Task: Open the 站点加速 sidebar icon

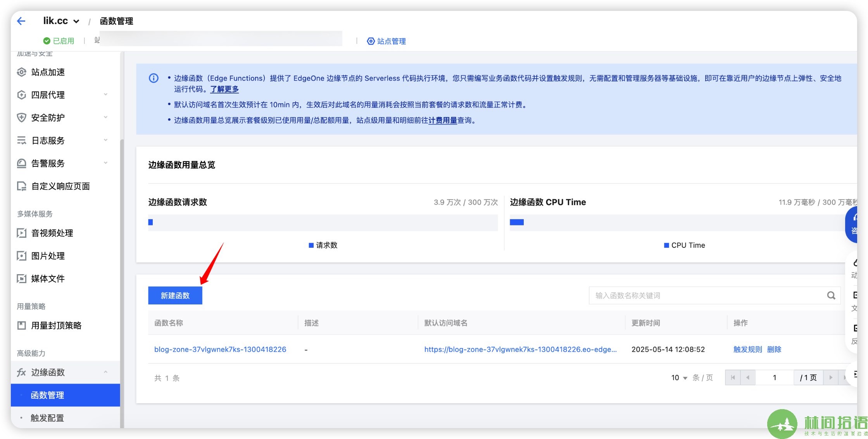Action: pyautogui.click(x=22, y=72)
